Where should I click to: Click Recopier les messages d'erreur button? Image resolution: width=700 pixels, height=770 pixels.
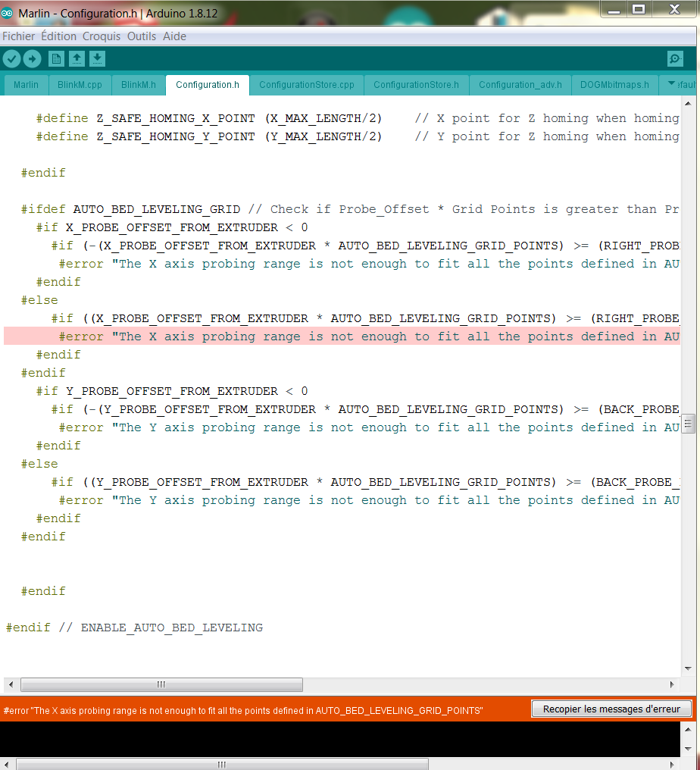click(611, 709)
